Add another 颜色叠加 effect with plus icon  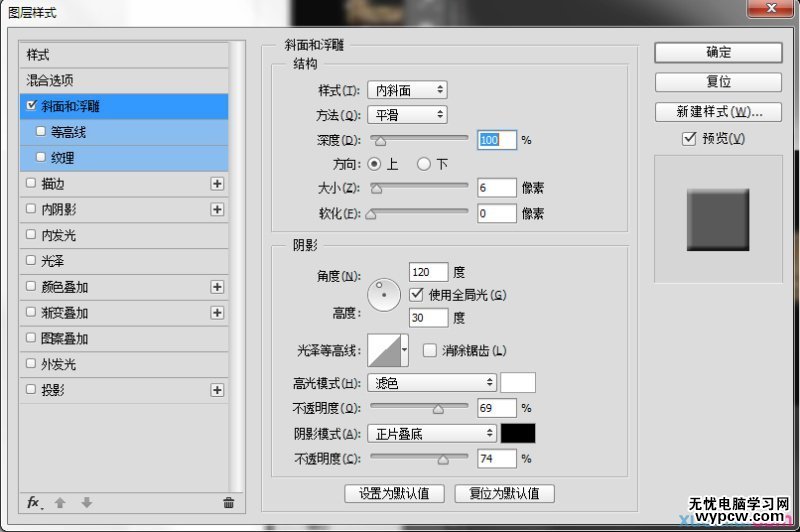coord(217,287)
